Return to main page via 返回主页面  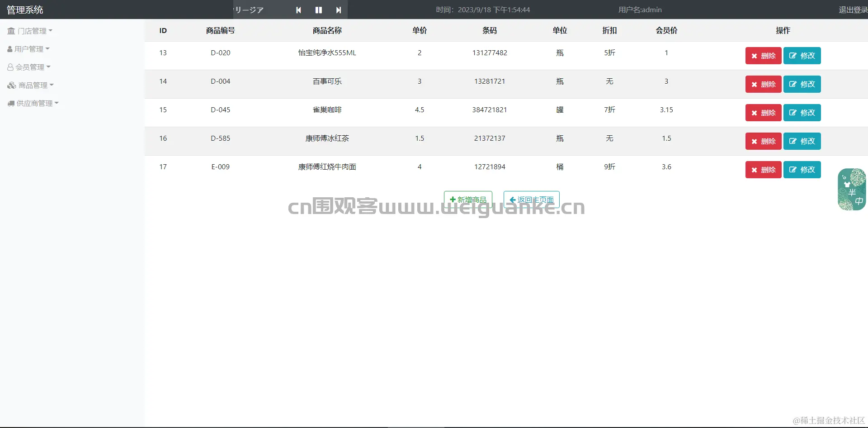pyautogui.click(x=532, y=200)
